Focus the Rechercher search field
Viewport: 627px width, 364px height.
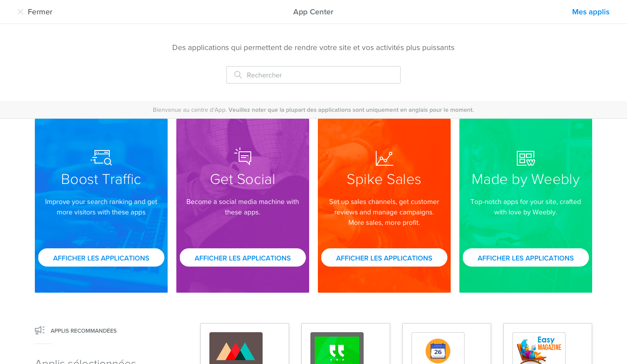pyautogui.click(x=313, y=75)
